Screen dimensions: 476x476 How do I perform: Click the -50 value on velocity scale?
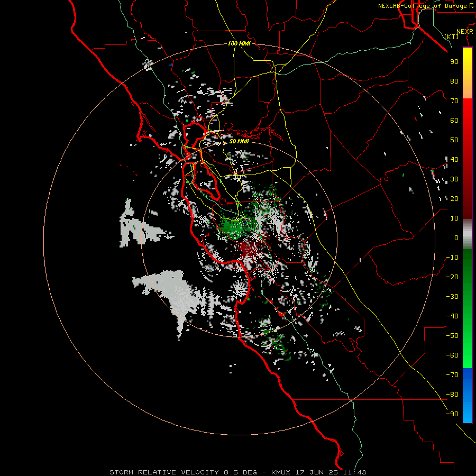click(452, 336)
